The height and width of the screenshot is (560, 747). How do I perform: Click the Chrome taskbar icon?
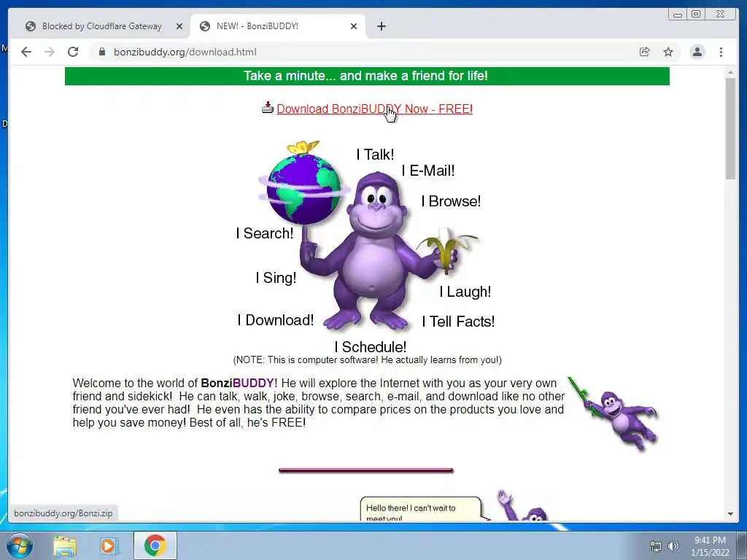(155, 545)
